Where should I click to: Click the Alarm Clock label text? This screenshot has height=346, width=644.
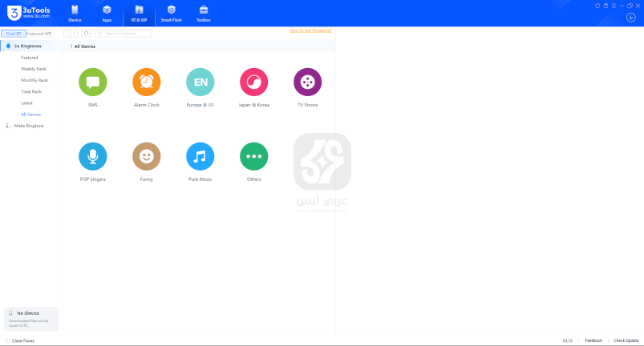point(147,105)
